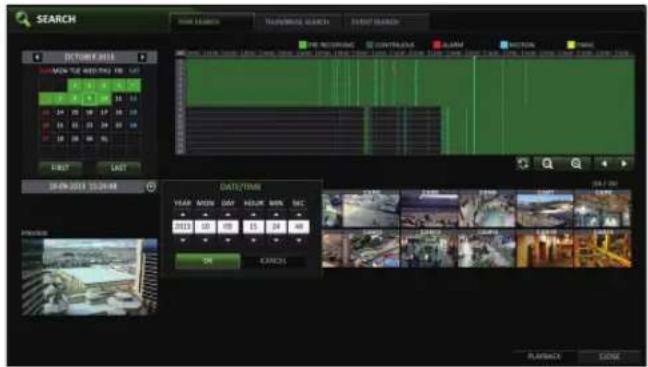
Task: Open last camera thumbnail in bottom row
Action: click(x=603, y=249)
